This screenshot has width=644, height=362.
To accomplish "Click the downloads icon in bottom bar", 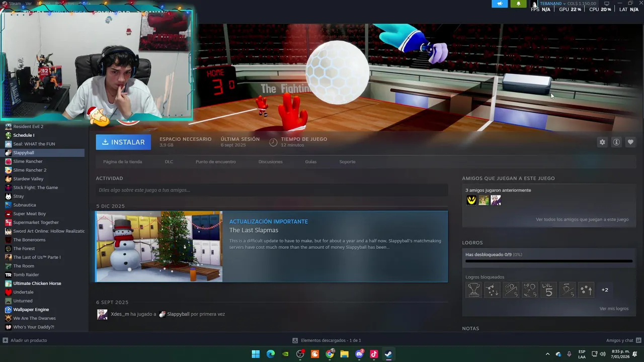I will pyautogui.click(x=295, y=340).
